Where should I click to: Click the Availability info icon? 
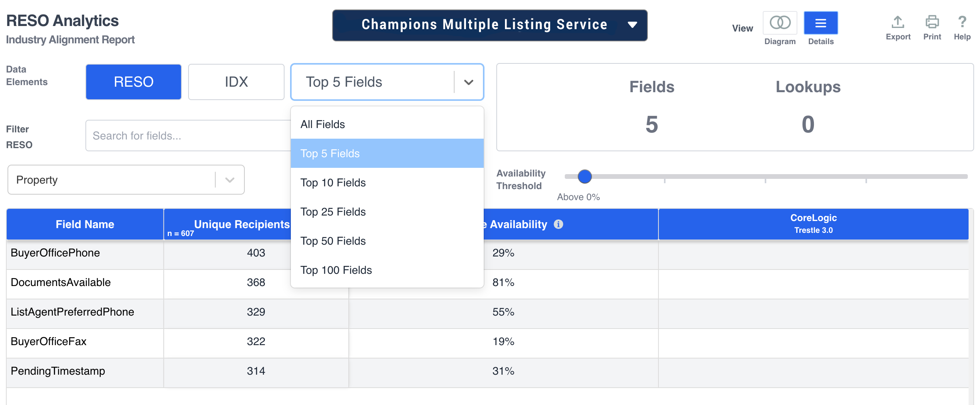[x=559, y=224]
